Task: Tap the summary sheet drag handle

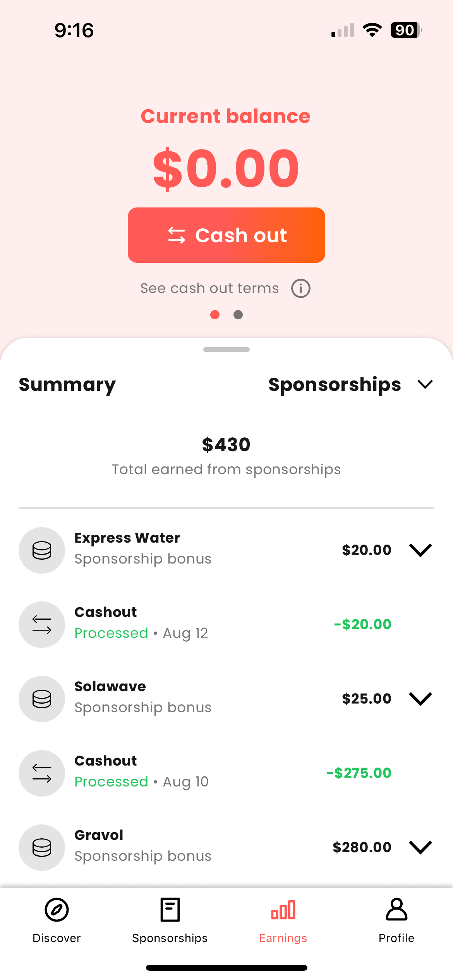Action: coord(226,350)
